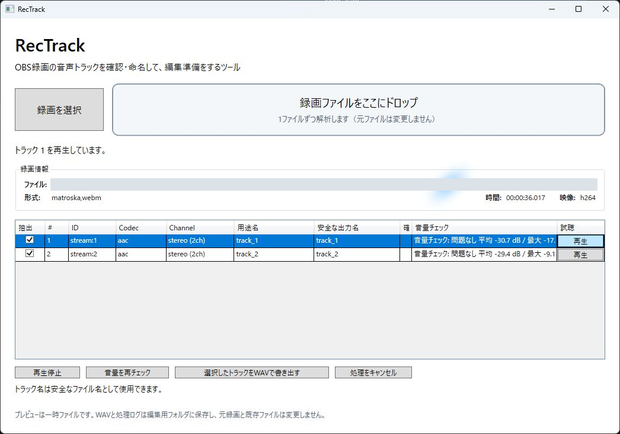The image size is (620, 434).
Task: Stop playback with 再生停止 button
Action: pyautogui.click(x=47, y=372)
